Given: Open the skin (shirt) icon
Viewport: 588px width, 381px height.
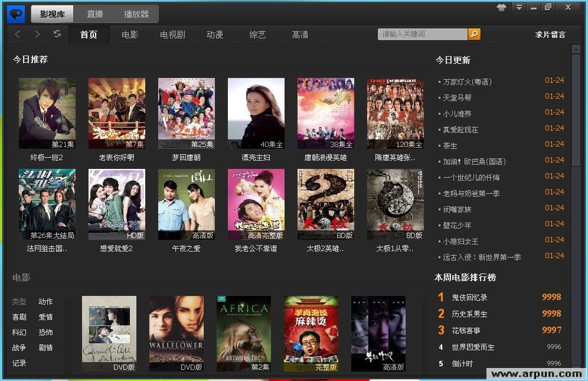Looking at the screenshot, I should click(x=501, y=8).
